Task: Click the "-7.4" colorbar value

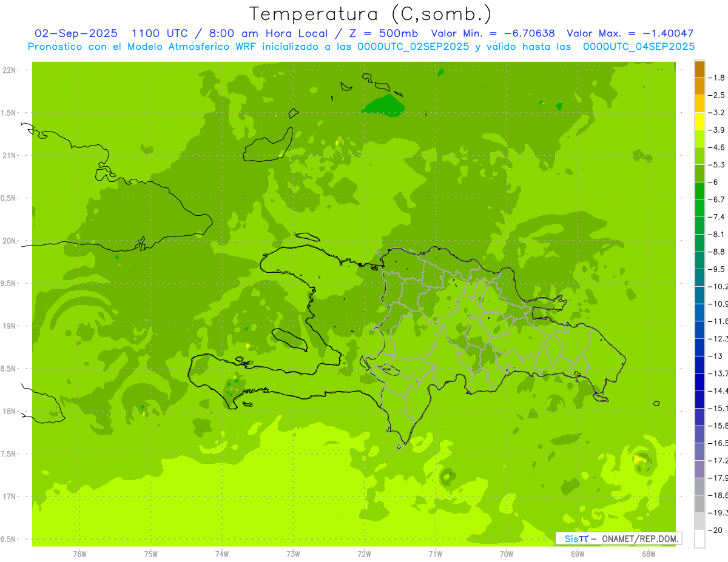Action: pos(717,217)
